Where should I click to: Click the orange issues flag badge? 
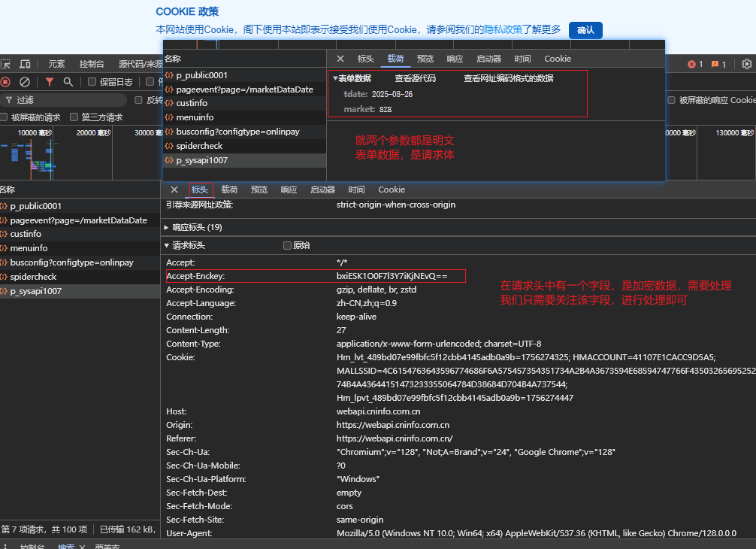pos(718,64)
